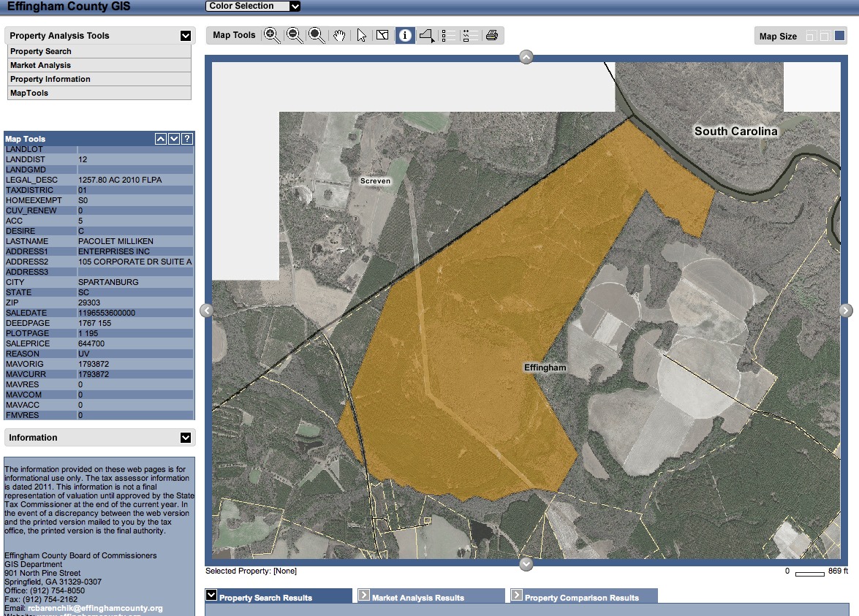Select the Zoom In magnifier tool
Screen dimensions: 859x616
point(272,36)
